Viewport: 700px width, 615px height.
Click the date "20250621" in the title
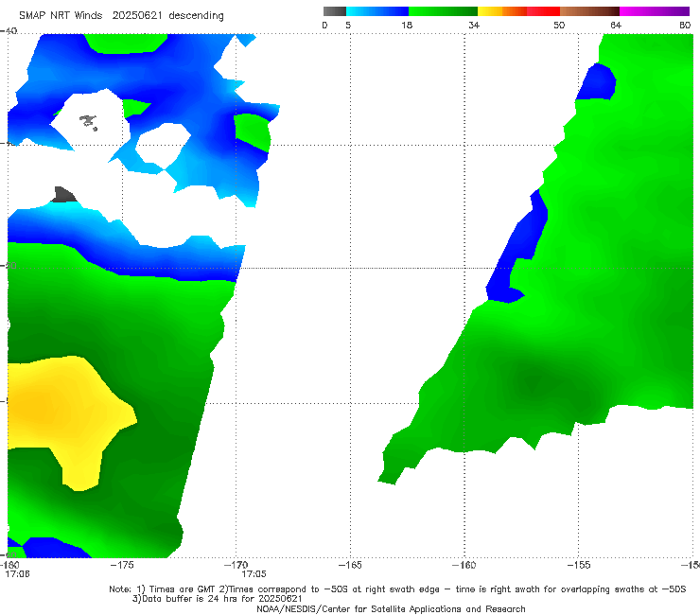click(x=137, y=15)
